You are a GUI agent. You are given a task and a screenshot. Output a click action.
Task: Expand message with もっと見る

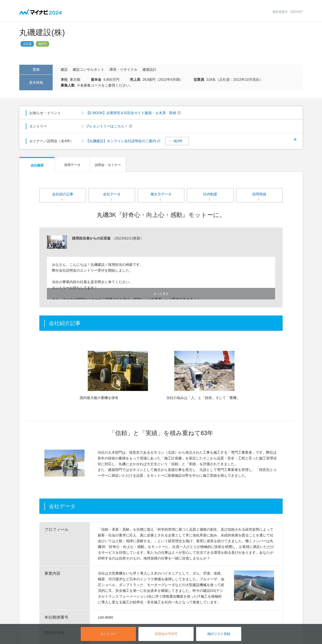[x=161, y=294]
